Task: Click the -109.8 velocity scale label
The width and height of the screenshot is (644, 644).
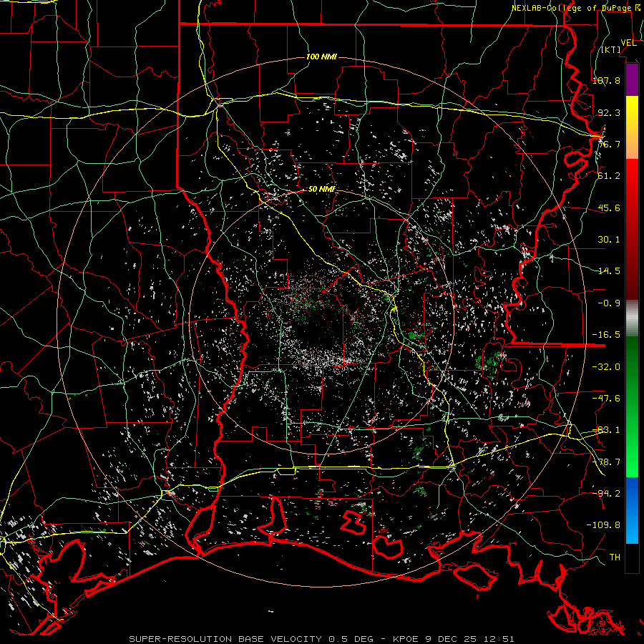Action: [603, 525]
